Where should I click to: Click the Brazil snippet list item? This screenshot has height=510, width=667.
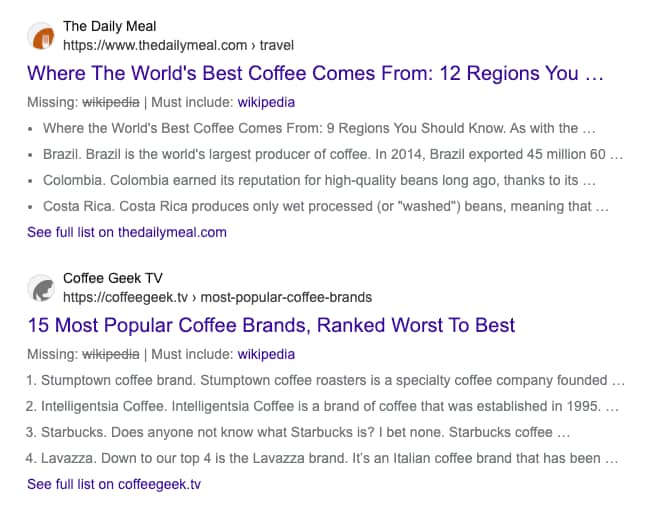[x=332, y=155]
